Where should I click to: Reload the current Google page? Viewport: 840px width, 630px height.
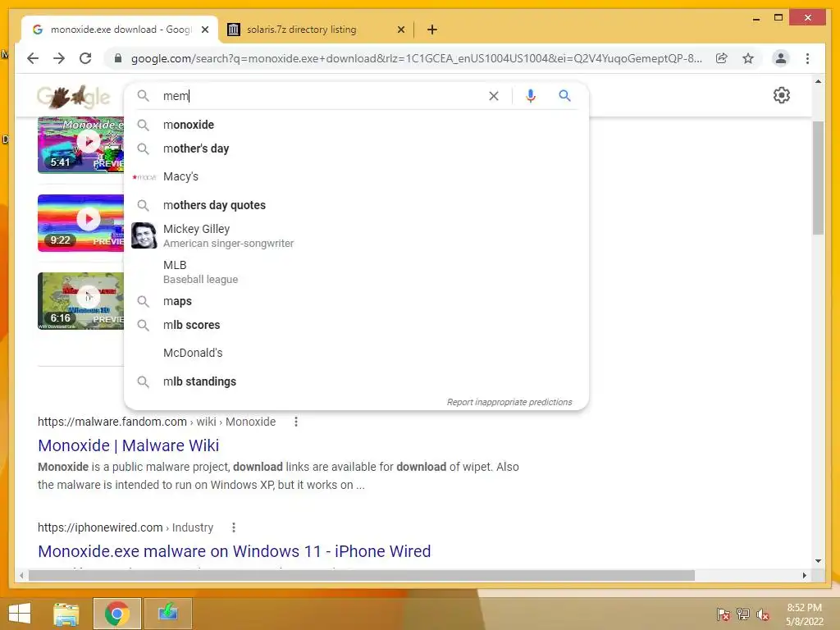pyautogui.click(x=85, y=58)
